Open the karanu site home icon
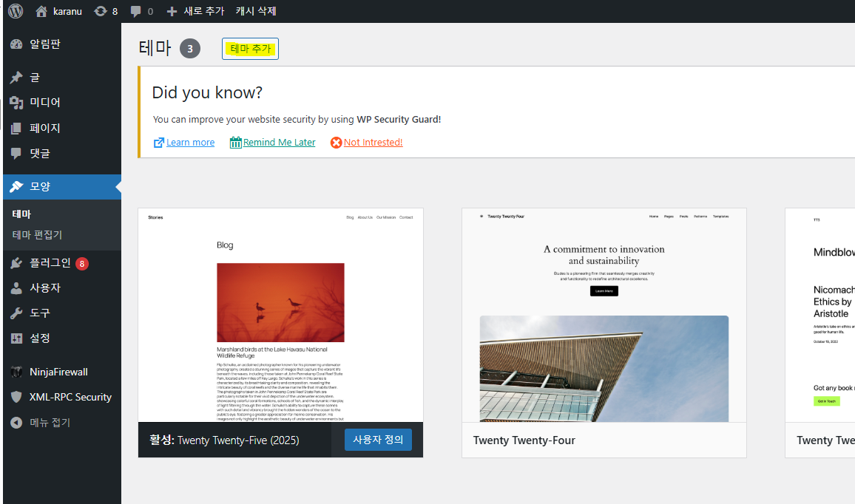 click(41, 11)
